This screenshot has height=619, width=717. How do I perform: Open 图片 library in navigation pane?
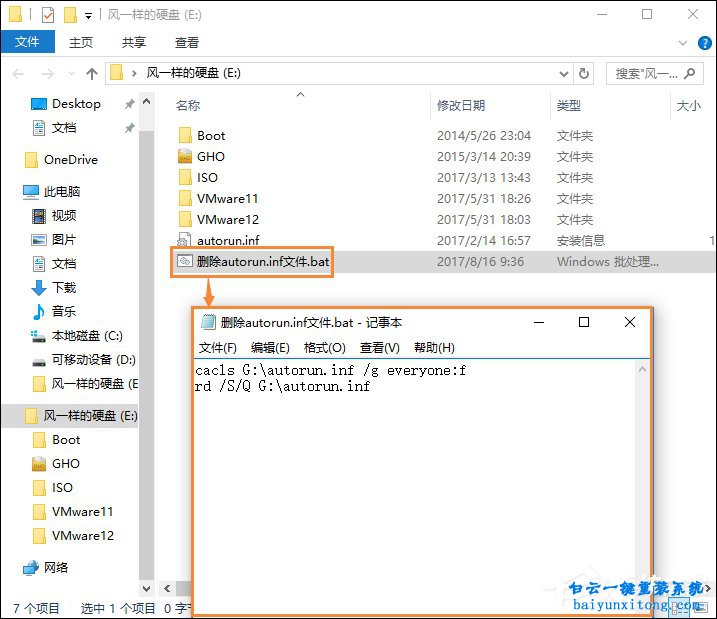pyautogui.click(x=64, y=240)
